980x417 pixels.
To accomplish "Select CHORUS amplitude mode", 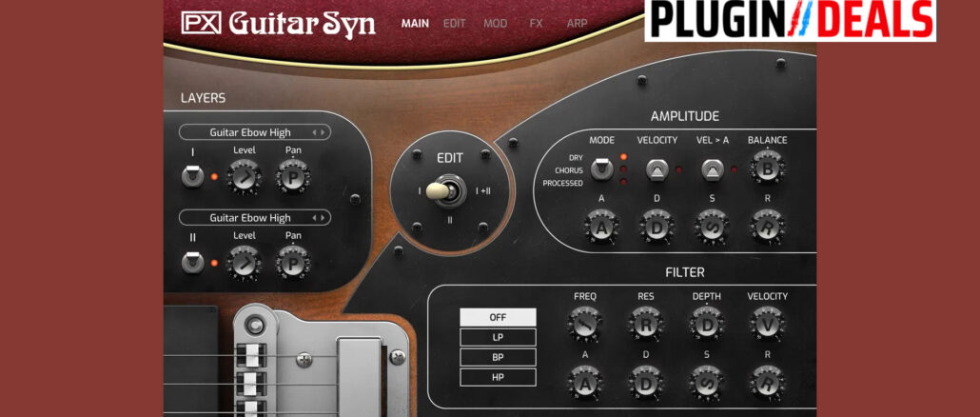I will pyautogui.click(x=569, y=170).
